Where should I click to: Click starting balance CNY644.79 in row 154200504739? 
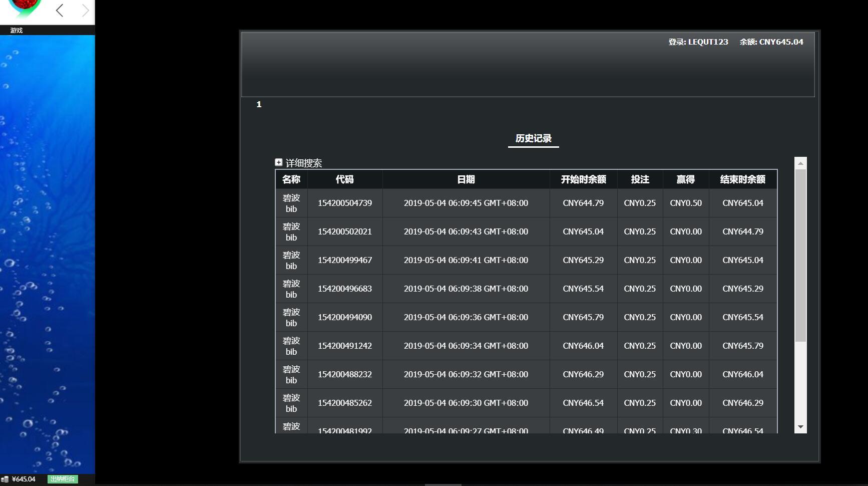point(583,203)
